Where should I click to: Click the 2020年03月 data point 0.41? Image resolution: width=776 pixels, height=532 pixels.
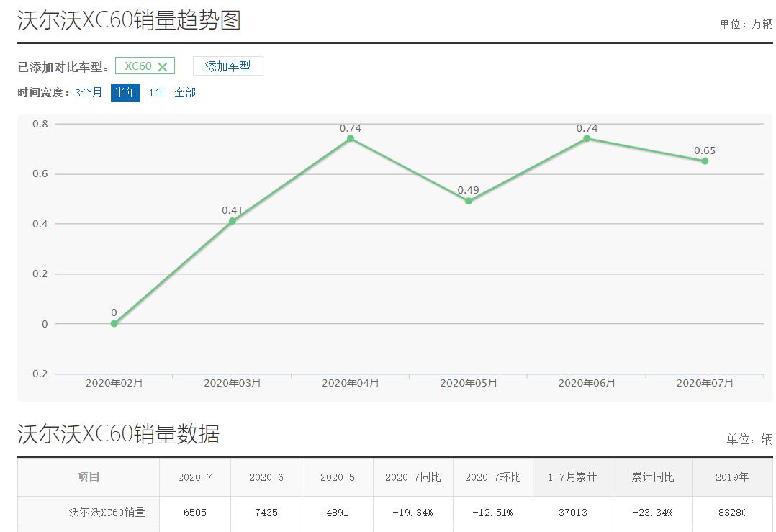pyautogui.click(x=233, y=221)
